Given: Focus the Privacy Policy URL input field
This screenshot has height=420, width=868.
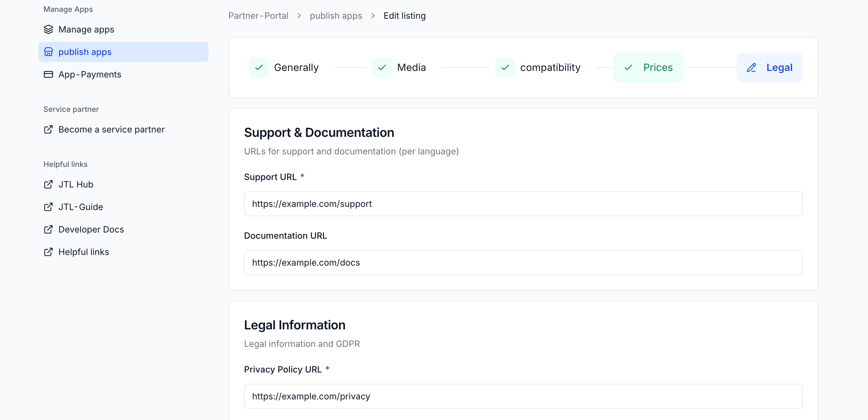Looking at the screenshot, I should click(523, 396).
